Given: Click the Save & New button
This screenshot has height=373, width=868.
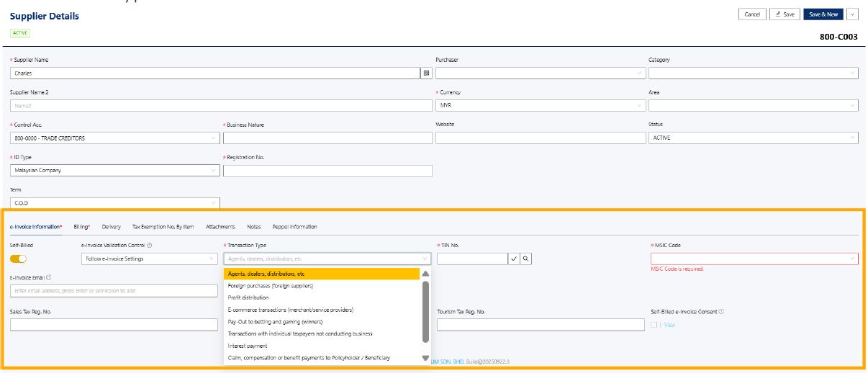Looking at the screenshot, I should (823, 14).
